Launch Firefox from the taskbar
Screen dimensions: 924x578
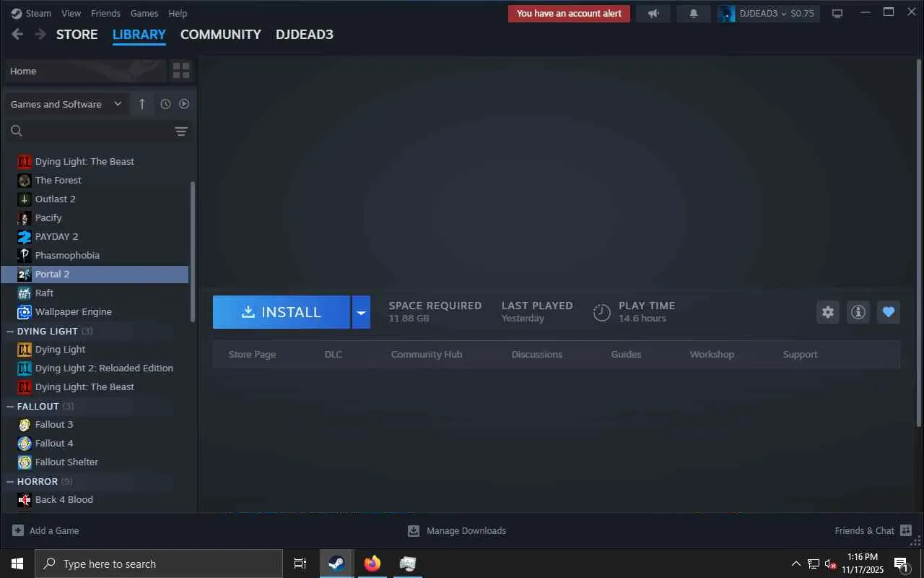pyautogui.click(x=372, y=564)
